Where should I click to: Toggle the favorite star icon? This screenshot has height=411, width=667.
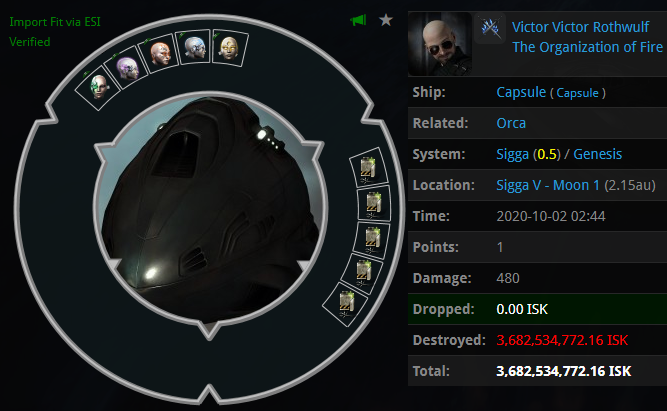pyautogui.click(x=386, y=20)
